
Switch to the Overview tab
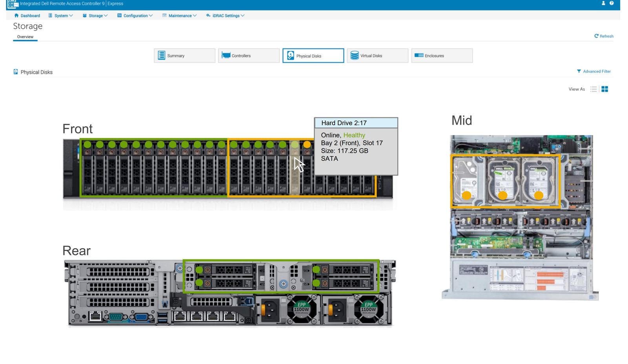click(x=25, y=36)
